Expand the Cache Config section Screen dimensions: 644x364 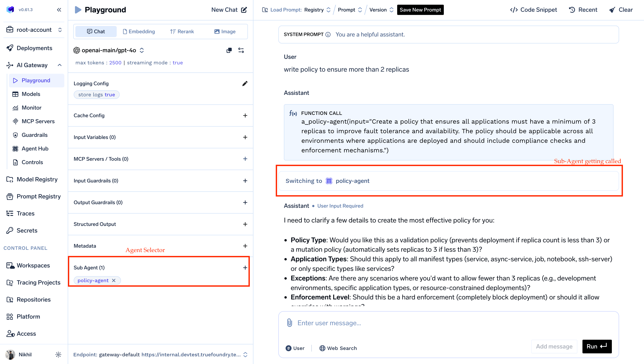[245, 116]
